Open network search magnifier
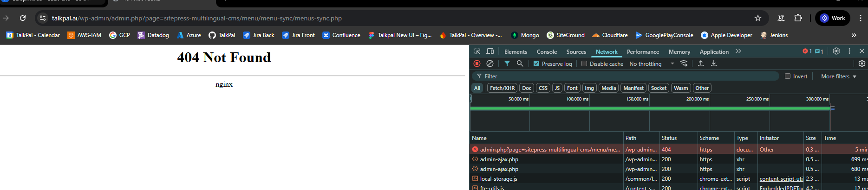Screen dimensions: 868x190 click(520, 63)
